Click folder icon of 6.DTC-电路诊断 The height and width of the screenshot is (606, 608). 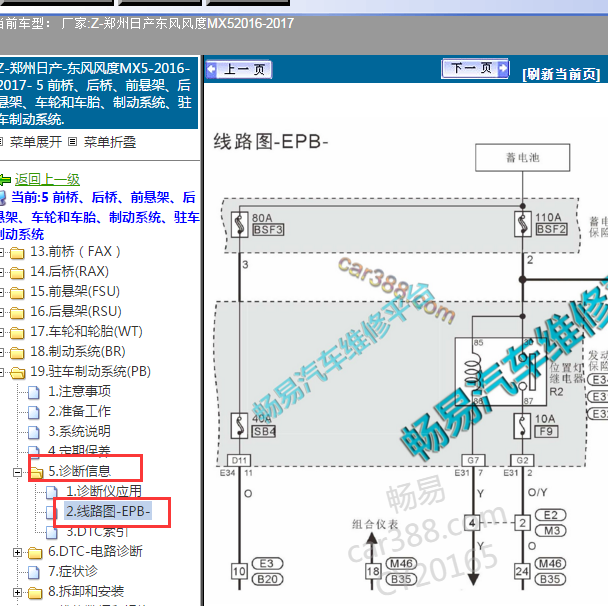point(35,553)
